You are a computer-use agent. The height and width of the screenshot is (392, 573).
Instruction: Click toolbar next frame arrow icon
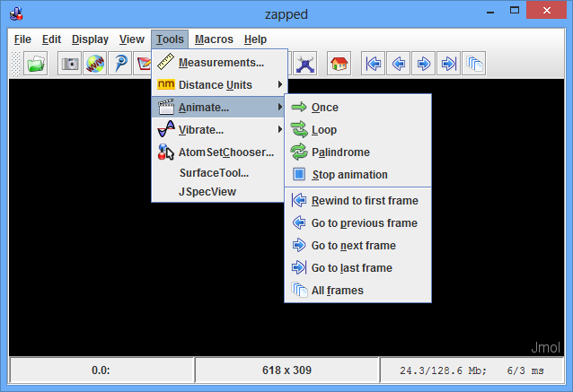point(424,64)
